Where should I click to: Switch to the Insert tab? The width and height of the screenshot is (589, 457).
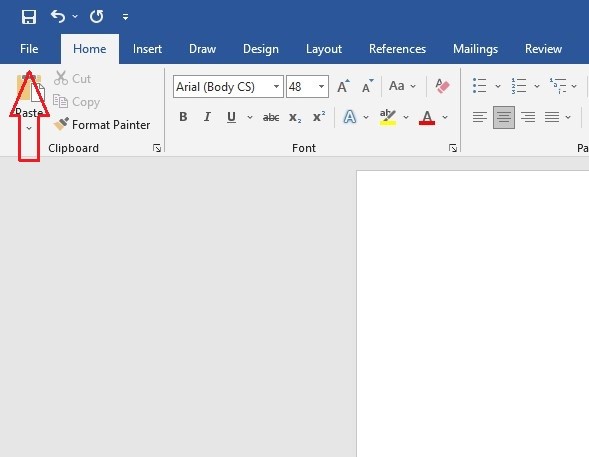point(147,49)
